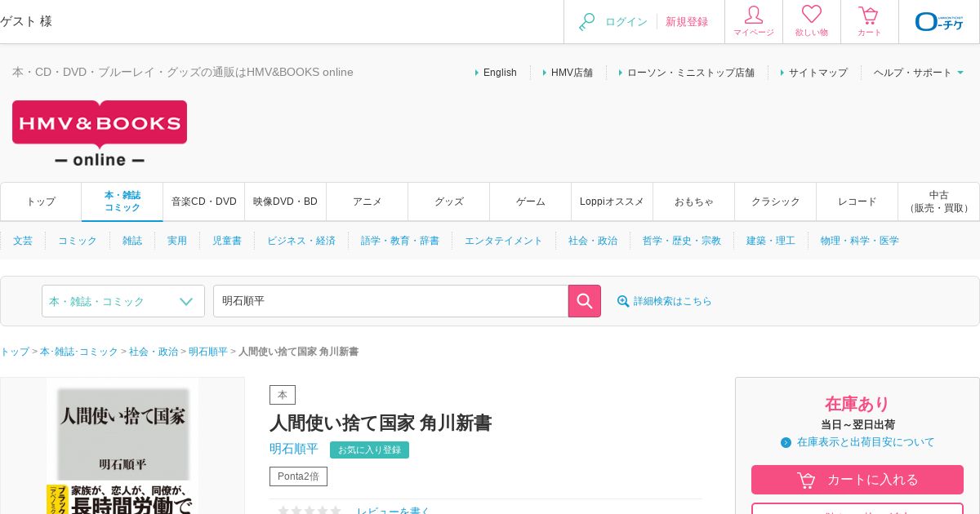Open the サイトマップ link
The image size is (980, 514).
tap(818, 73)
